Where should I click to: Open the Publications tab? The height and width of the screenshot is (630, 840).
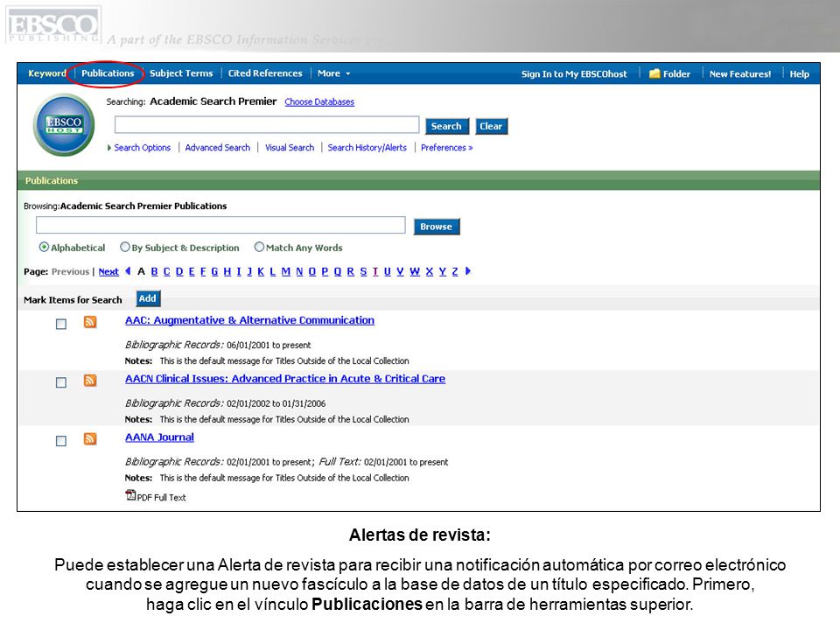click(x=108, y=73)
